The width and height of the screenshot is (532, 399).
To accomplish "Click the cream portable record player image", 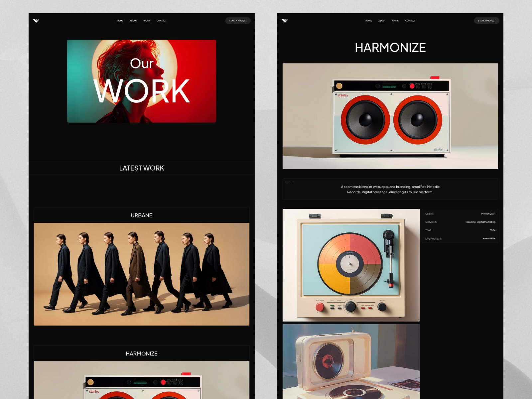I will (351, 362).
